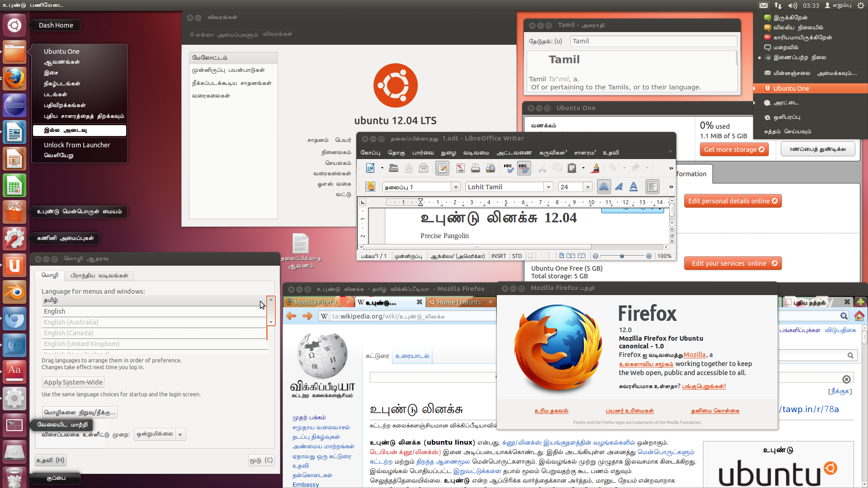Image resolution: width=868 pixels, height=488 pixels.
Task: Click the Open file icon in Writer
Action: tap(393, 168)
